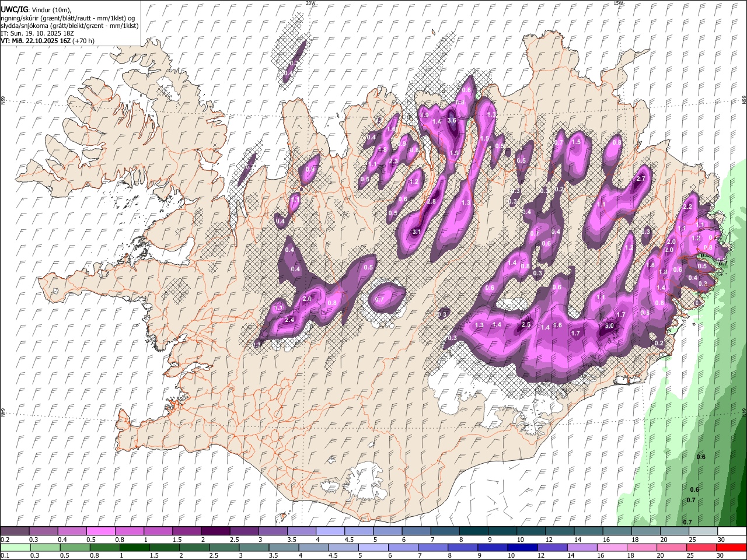Click the 0.1–0.3 pale green rain legend swatch

(x=16, y=548)
